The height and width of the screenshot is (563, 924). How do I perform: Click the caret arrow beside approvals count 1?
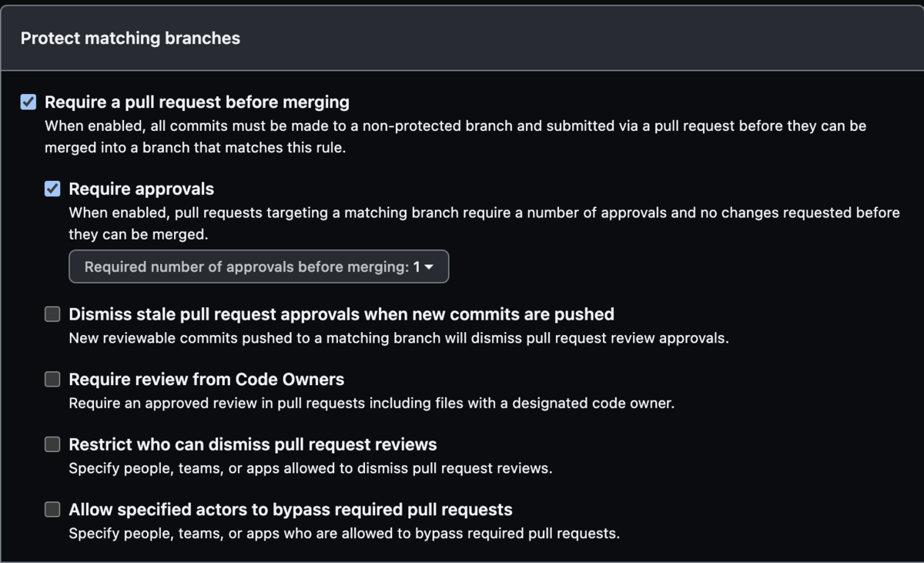click(x=429, y=267)
